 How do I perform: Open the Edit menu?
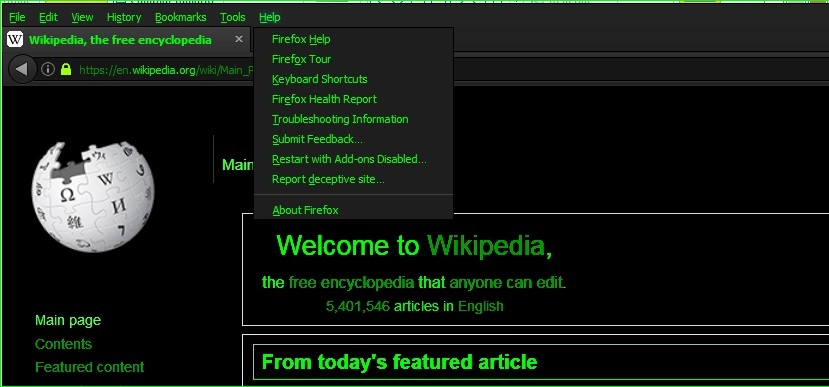tap(48, 17)
